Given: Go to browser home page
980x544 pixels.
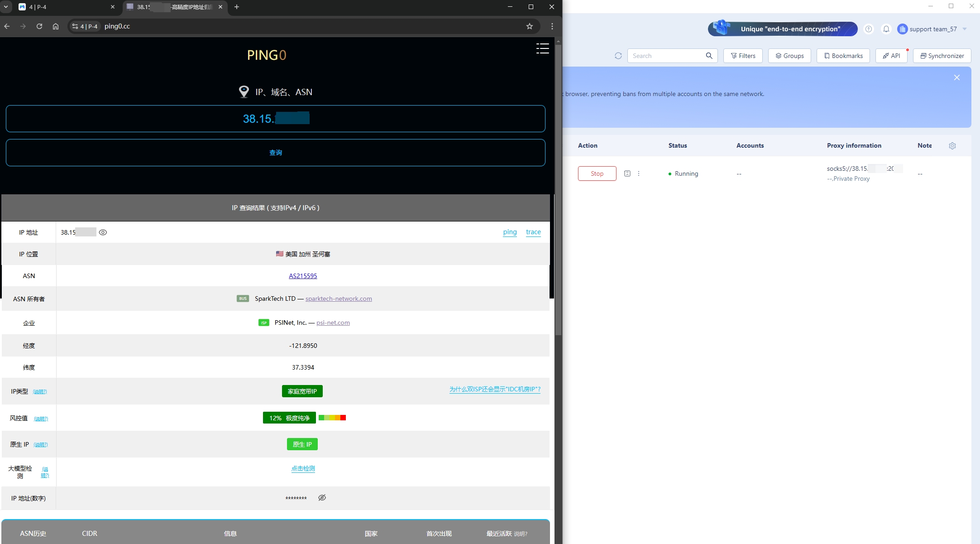Looking at the screenshot, I should point(56,26).
